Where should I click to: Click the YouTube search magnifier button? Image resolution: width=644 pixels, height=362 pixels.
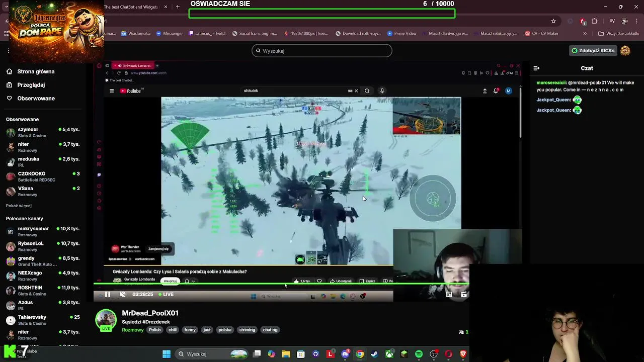click(367, 91)
